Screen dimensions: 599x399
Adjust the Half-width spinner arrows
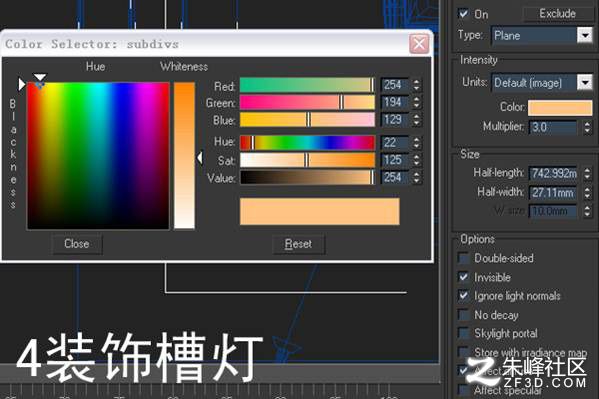click(x=587, y=192)
